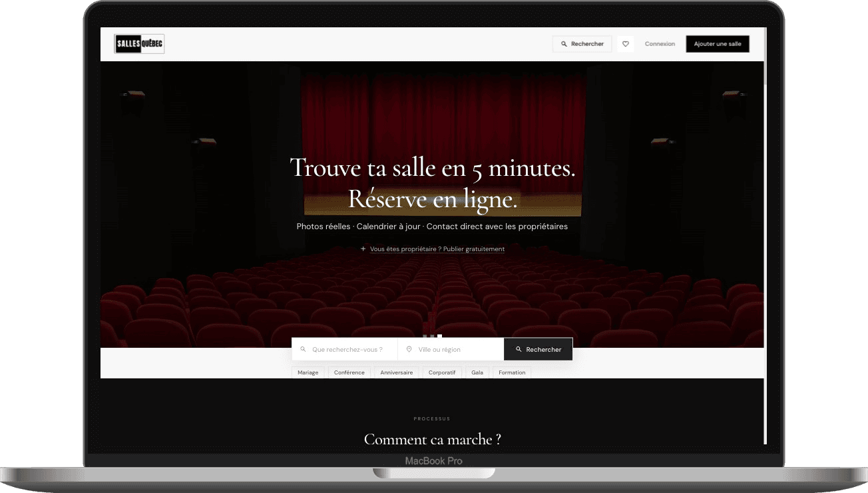Choose the Gala category chip

(x=477, y=372)
